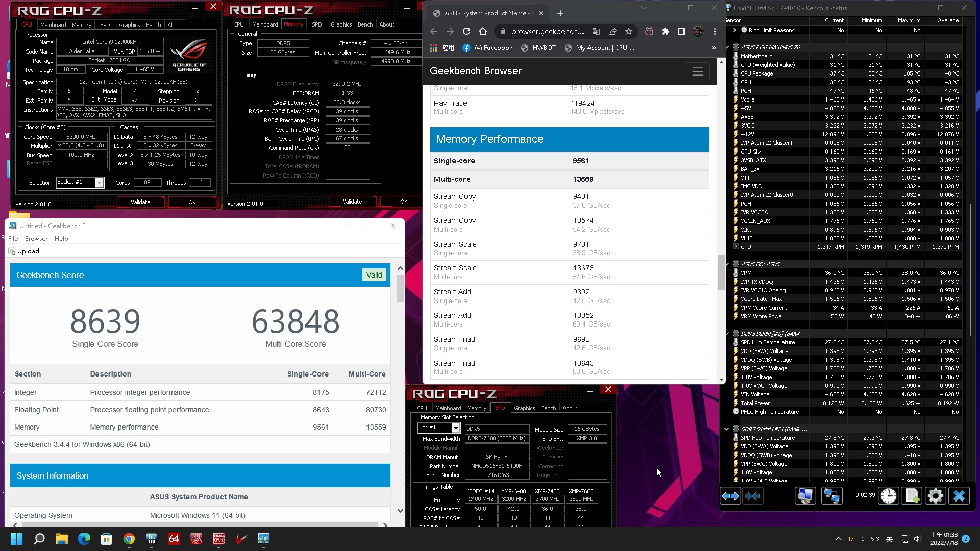Collapse ASUS EC sensor group

point(727,264)
